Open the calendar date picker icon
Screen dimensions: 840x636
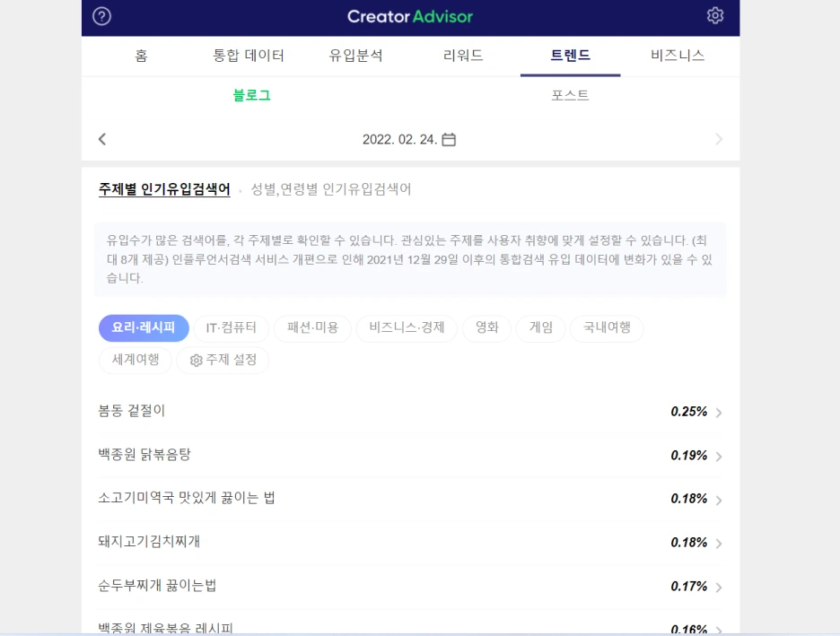[x=449, y=140]
